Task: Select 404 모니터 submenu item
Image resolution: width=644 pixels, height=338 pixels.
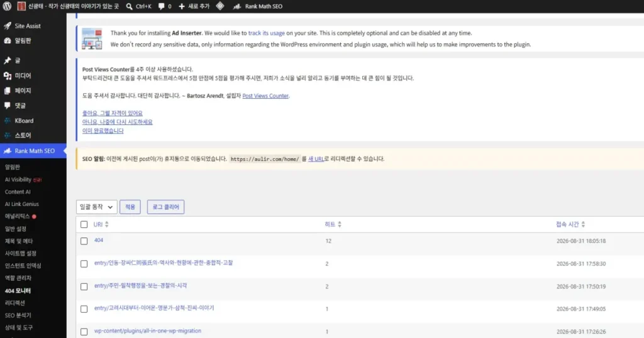Action: point(18,291)
